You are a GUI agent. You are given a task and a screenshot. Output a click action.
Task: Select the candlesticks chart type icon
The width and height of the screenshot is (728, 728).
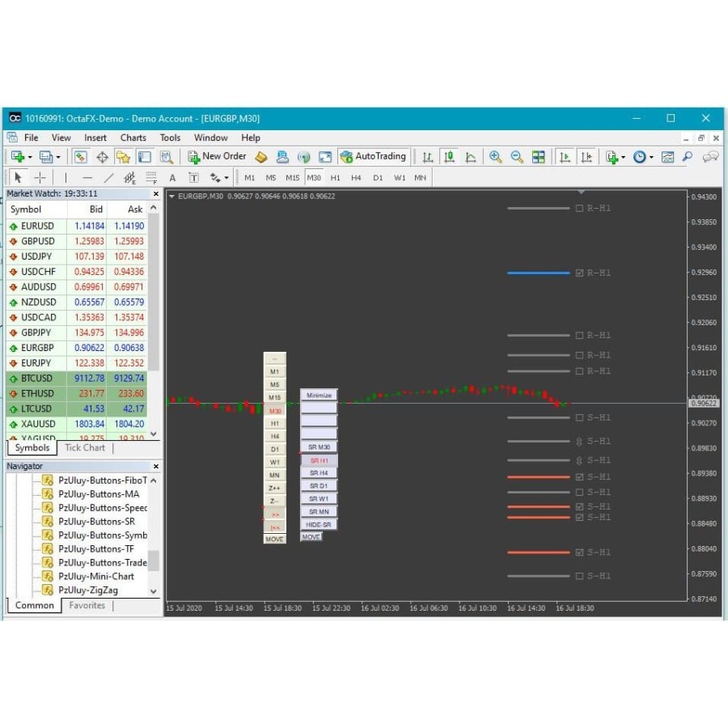pyautogui.click(x=449, y=157)
